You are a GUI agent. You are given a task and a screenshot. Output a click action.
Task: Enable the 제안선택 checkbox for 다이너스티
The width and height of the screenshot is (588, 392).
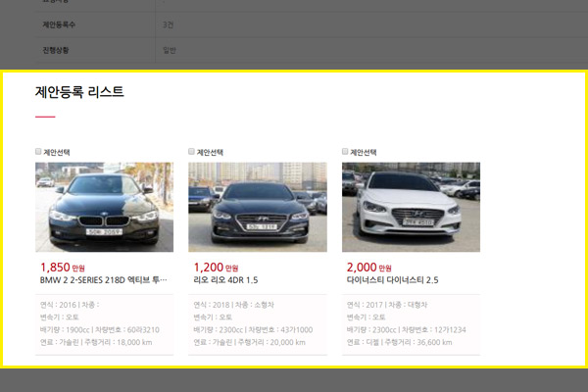point(345,152)
